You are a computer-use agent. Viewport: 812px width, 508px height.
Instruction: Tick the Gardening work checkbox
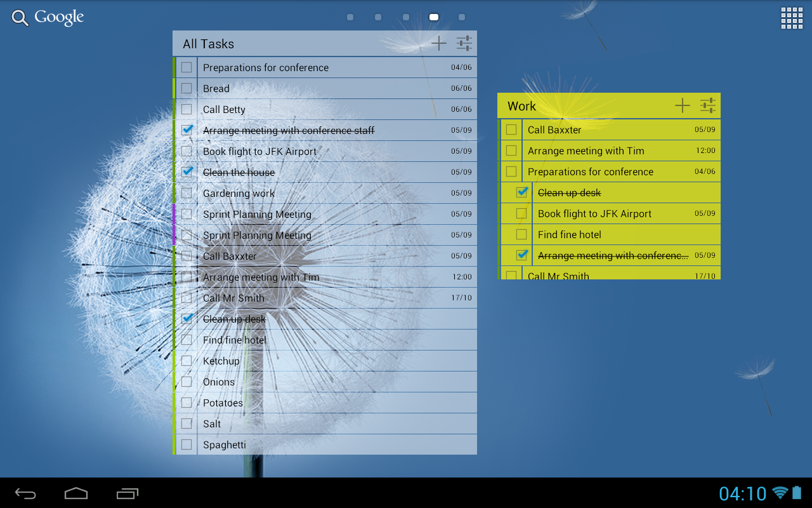click(x=187, y=193)
